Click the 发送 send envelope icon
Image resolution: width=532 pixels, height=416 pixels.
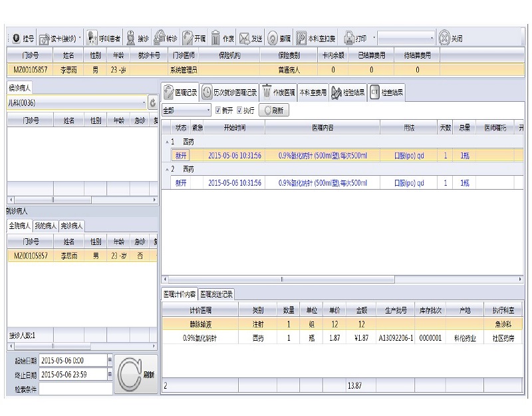(x=245, y=39)
